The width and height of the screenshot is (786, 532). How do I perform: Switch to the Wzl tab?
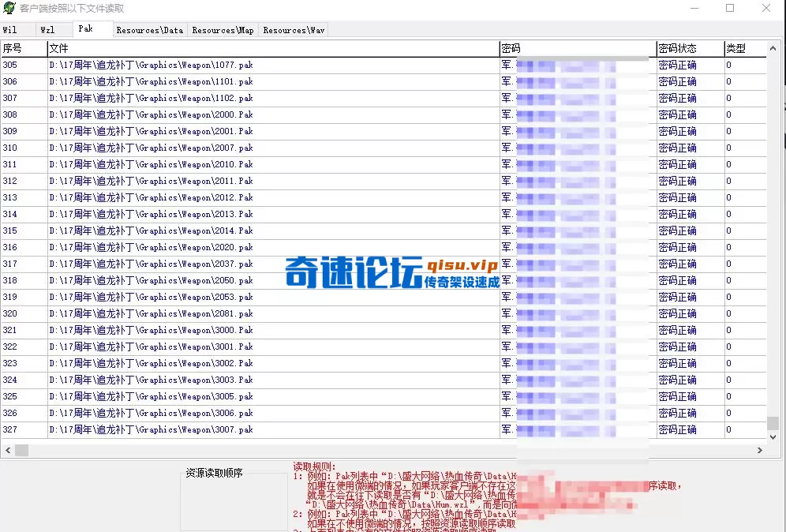[47, 29]
